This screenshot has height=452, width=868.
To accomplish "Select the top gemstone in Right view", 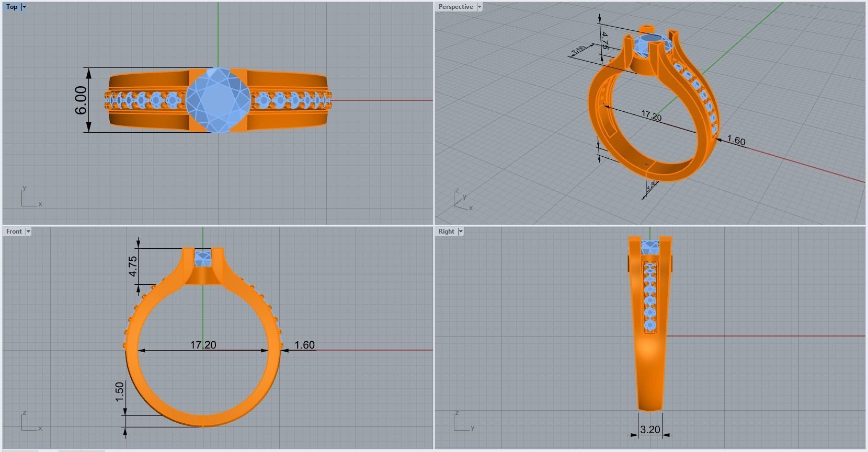I will click(650, 248).
